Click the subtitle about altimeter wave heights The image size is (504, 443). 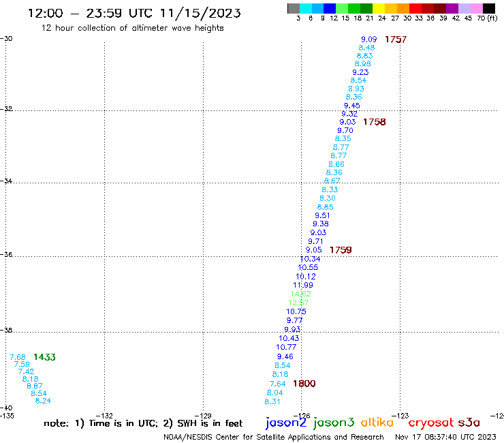pyautogui.click(x=132, y=28)
